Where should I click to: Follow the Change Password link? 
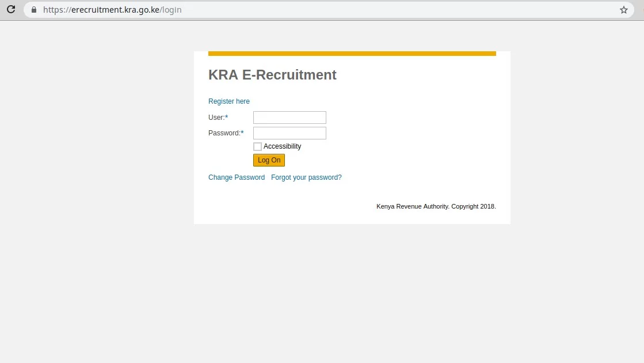tap(237, 177)
